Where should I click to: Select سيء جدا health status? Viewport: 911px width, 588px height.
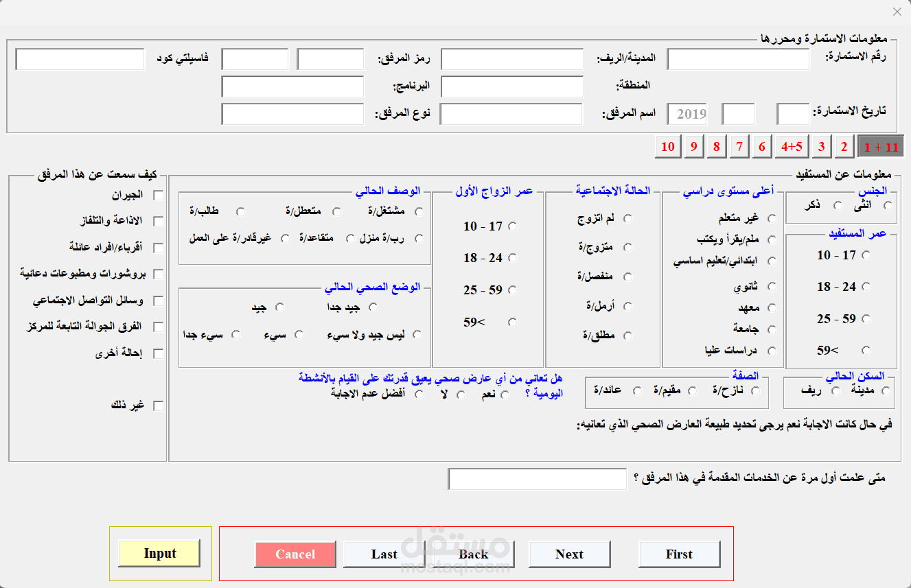tap(236, 335)
